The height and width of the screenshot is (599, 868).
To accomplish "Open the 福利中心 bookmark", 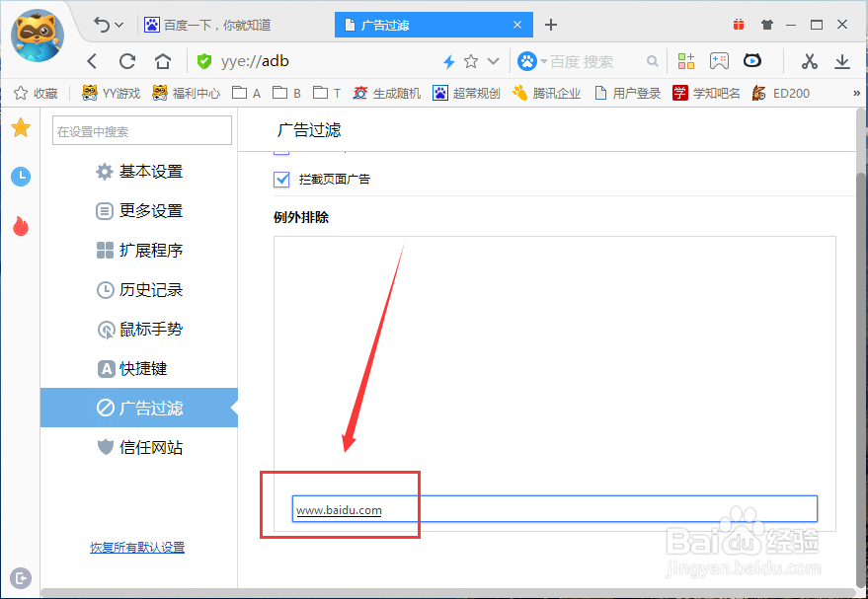I will click(x=186, y=94).
